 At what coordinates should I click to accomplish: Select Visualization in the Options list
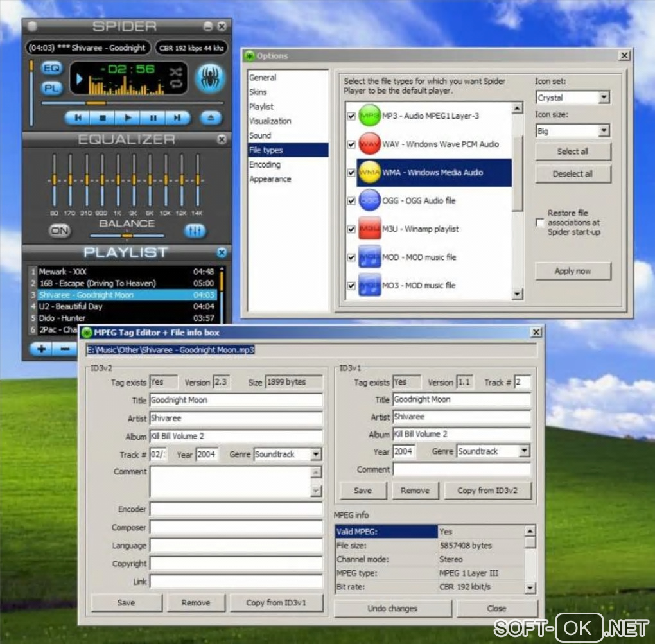[x=270, y=121]
